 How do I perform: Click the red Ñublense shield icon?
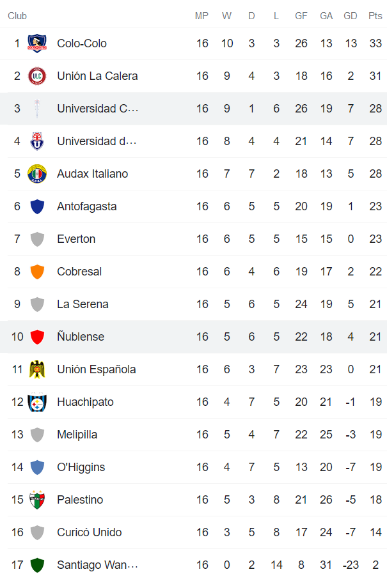tap(37, 337)
